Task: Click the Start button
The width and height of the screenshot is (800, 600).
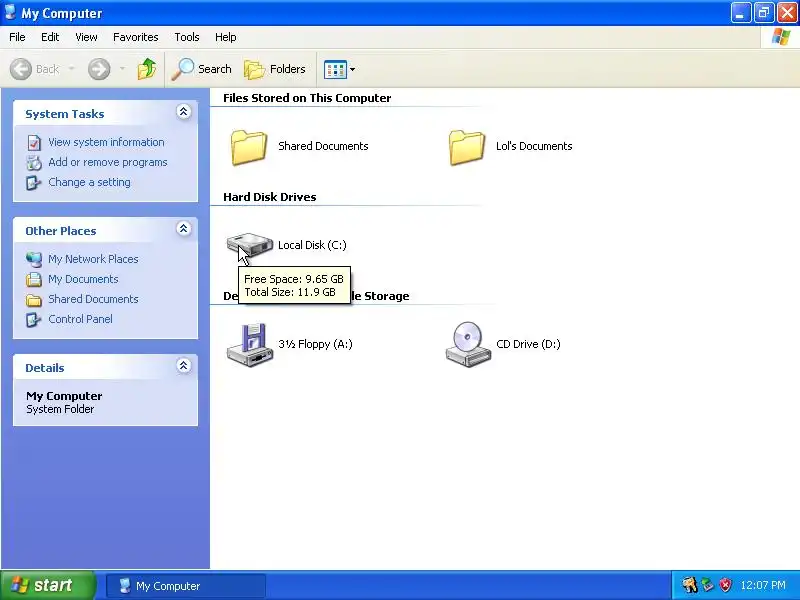Action: click(48, 585)
